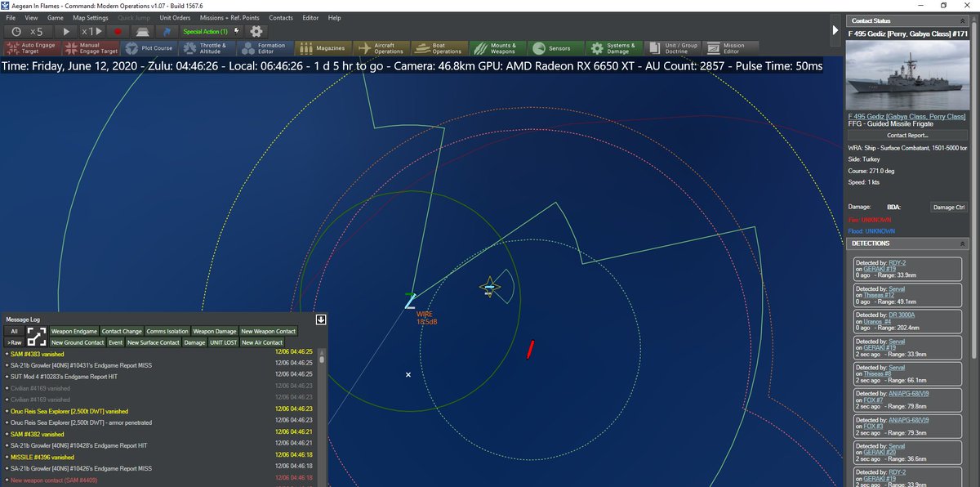Open F 495 Gediz class link
The image size is (980, 487).
[907, 117]
